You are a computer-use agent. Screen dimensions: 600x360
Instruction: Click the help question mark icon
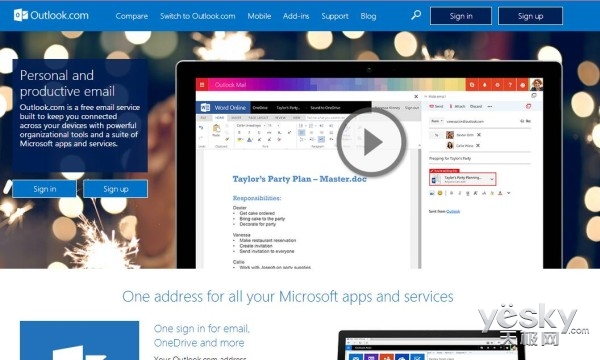[510, 85]
